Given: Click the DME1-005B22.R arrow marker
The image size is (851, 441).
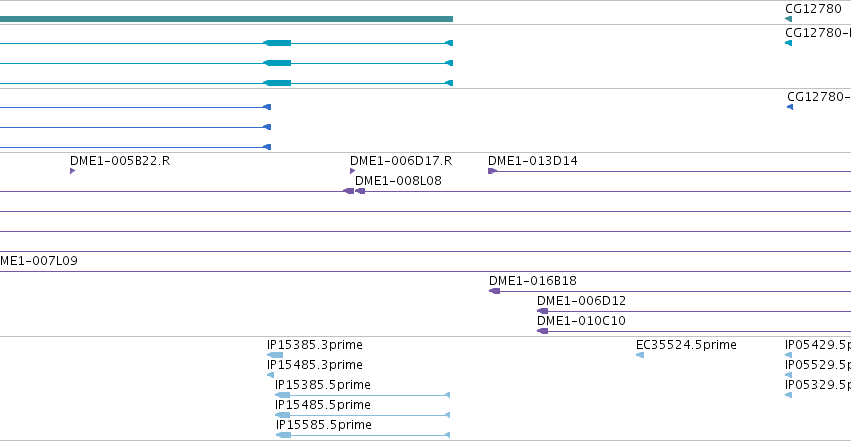Looking at the screenshot, I should 72,171.
